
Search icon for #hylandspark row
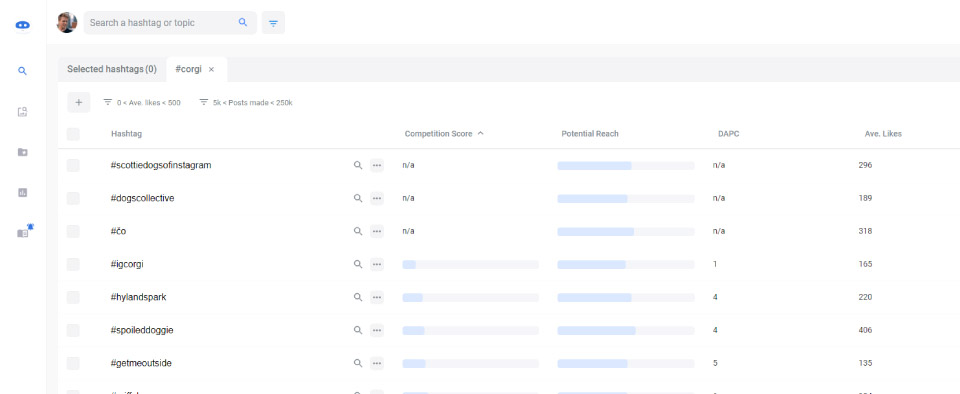tap(358, 297)
